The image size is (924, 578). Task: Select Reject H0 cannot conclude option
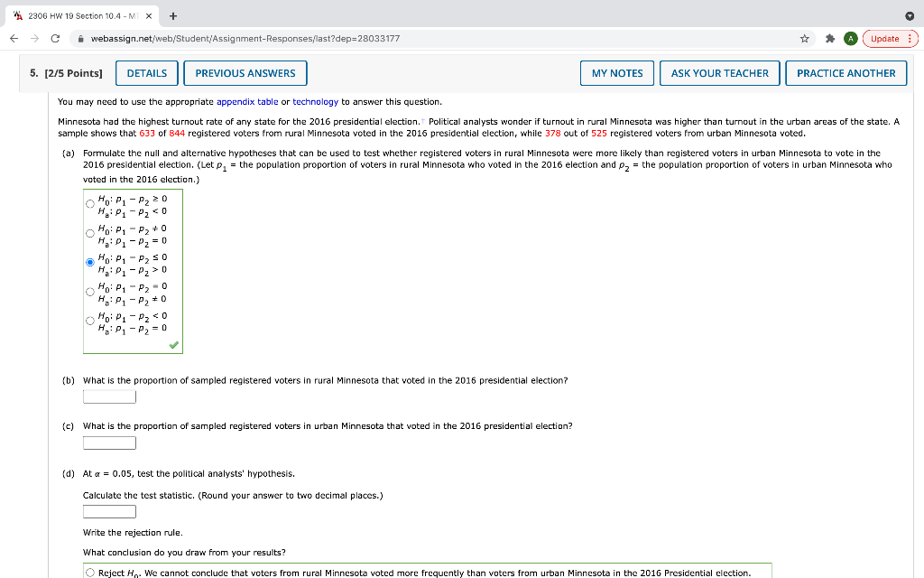(90, 572)
